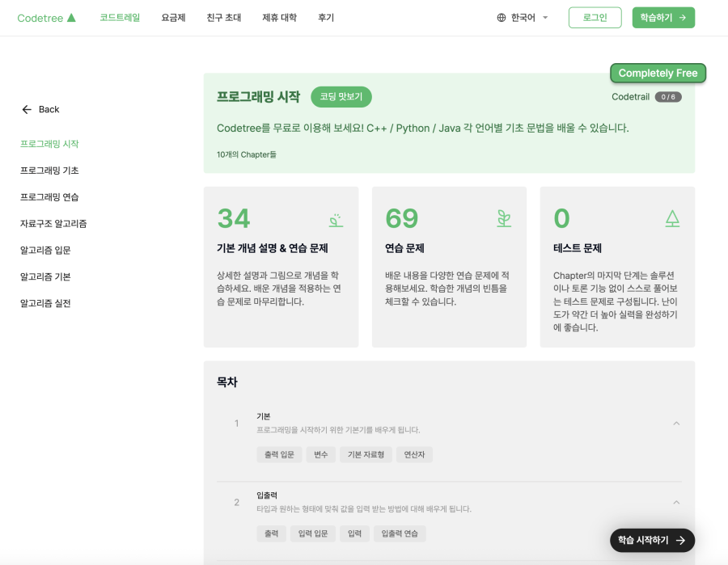This screenshot has width=728, height=565.
Task: Click the sprout icon on the 34 card
Action: pyautogui.click(x=336, y=220)
